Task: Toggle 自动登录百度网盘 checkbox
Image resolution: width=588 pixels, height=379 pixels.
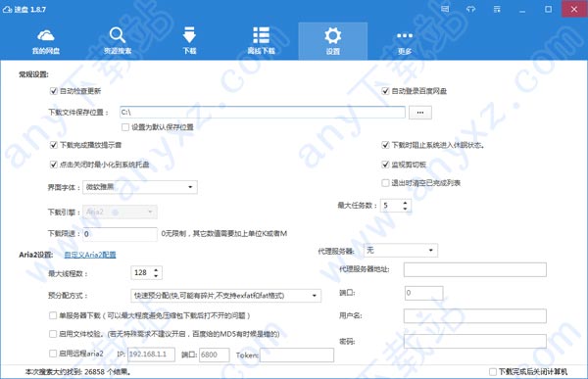Action: click(385, 91)
